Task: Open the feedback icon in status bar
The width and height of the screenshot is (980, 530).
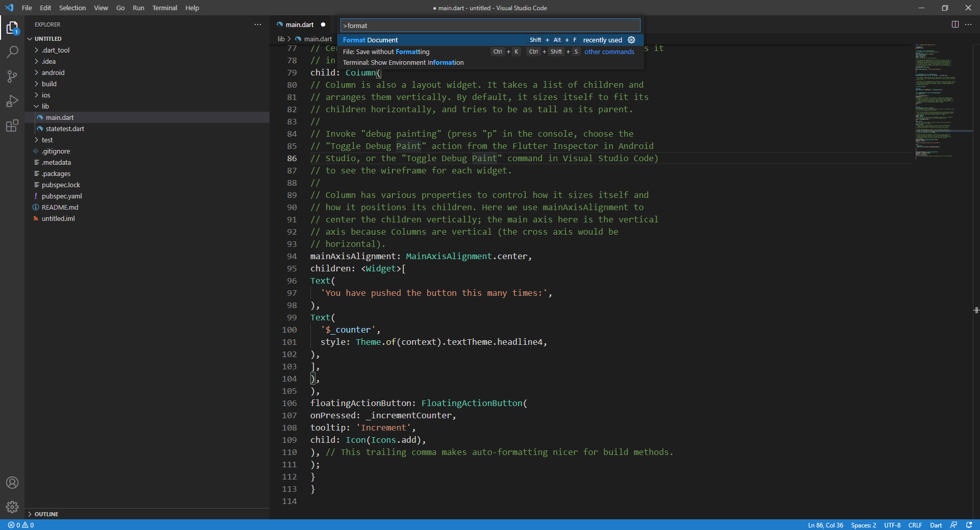Action: (x=953, y=525)
